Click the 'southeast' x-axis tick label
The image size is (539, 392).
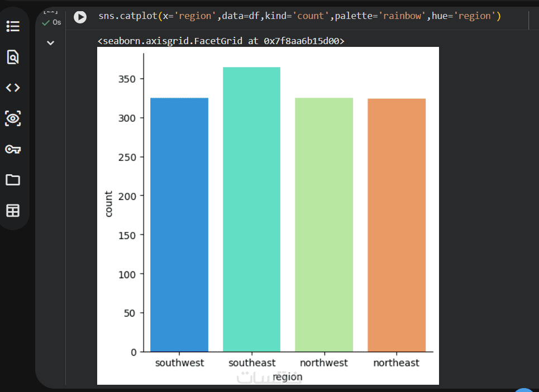[252, 363]
